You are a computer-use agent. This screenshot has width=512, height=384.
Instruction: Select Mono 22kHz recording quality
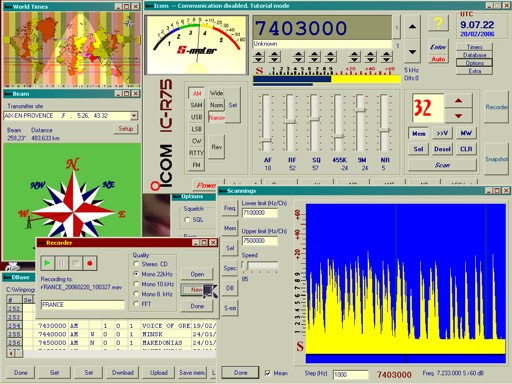click(x=136, y=274)
